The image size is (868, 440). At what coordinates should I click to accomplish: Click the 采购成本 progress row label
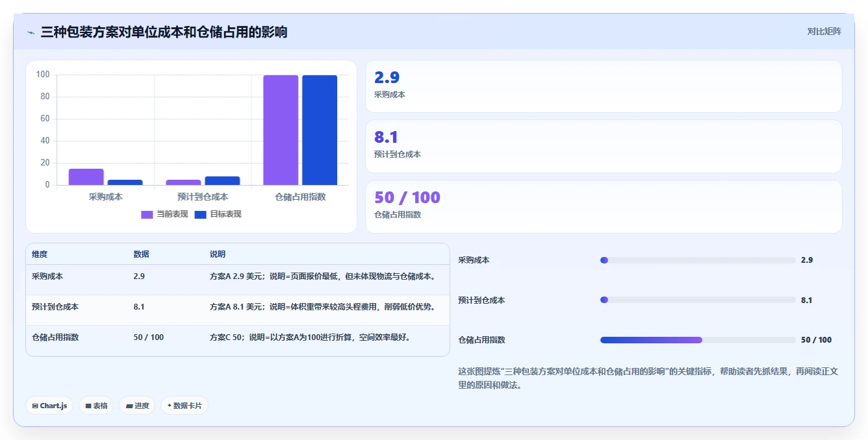pyautogui.click(x=474, y=260)
